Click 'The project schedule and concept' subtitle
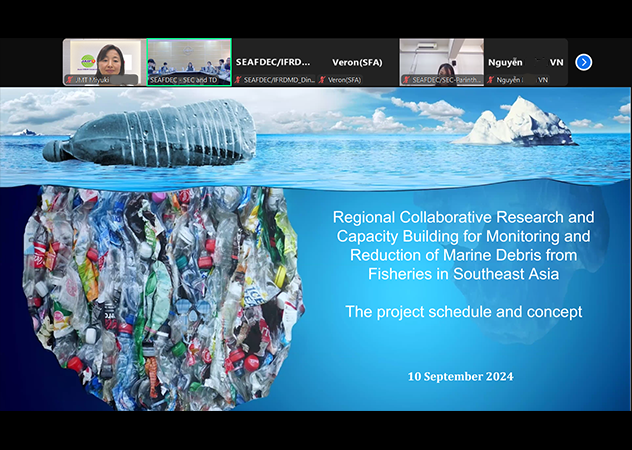The width and height of the screenshot is (632, 450). click(x=464, y=312)
